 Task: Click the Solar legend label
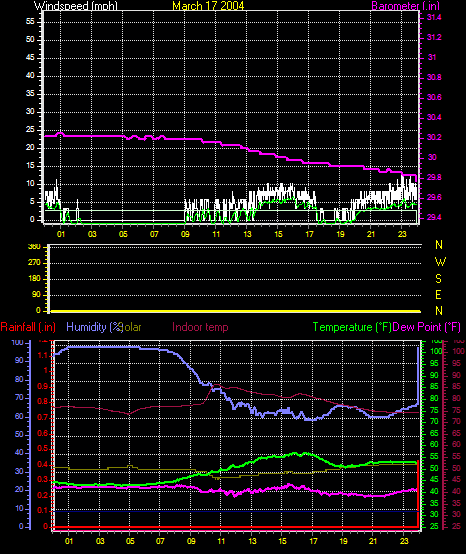131,327
